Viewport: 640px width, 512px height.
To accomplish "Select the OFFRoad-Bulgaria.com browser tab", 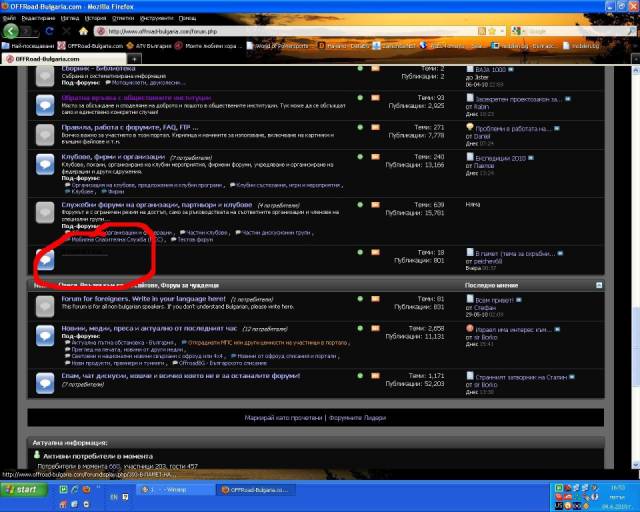I will coord(65,59).
